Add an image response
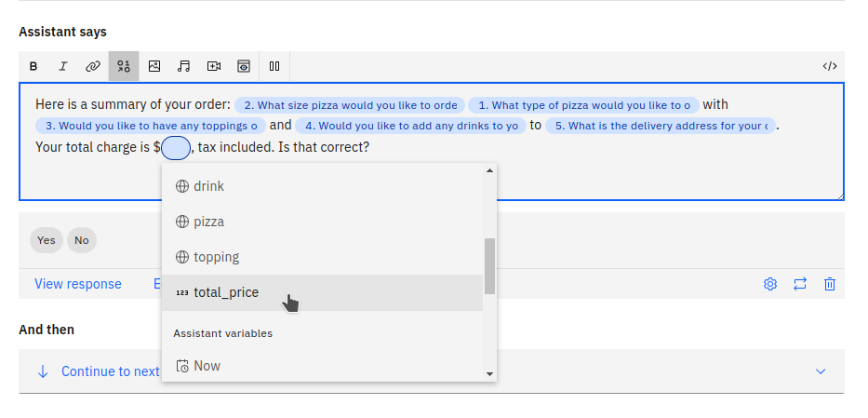 pos(154,66)
